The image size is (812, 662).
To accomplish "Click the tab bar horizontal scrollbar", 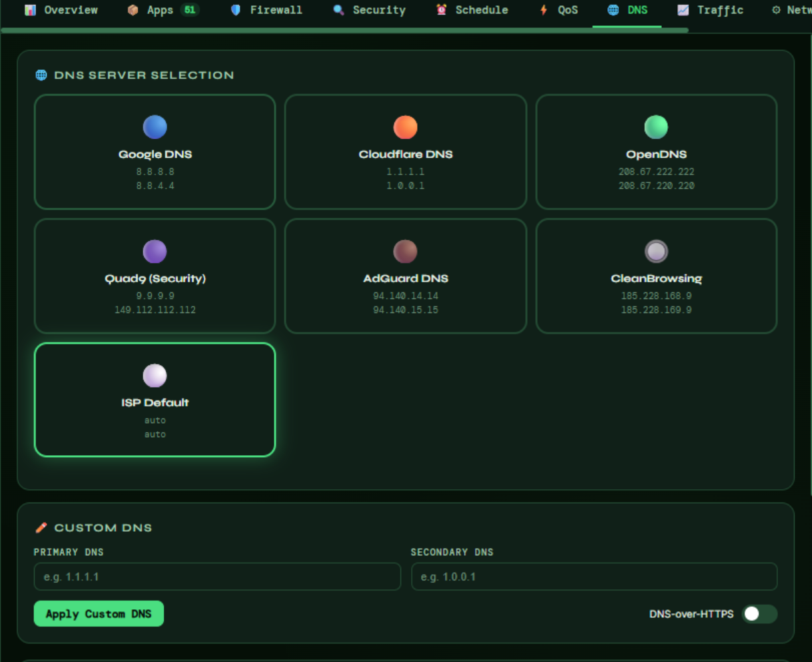I will click(344, 30).
